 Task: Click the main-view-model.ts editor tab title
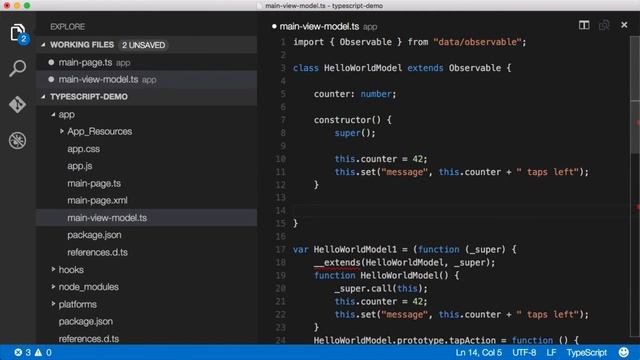coord(319,27)
